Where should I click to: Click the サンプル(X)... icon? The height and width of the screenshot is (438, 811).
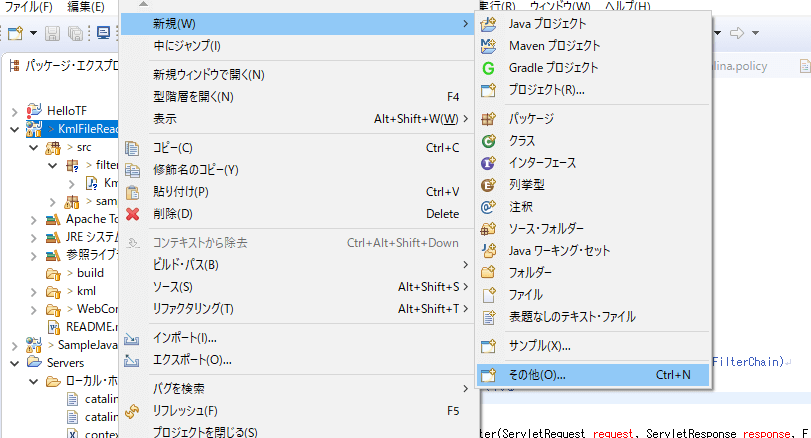pos(488,346)
